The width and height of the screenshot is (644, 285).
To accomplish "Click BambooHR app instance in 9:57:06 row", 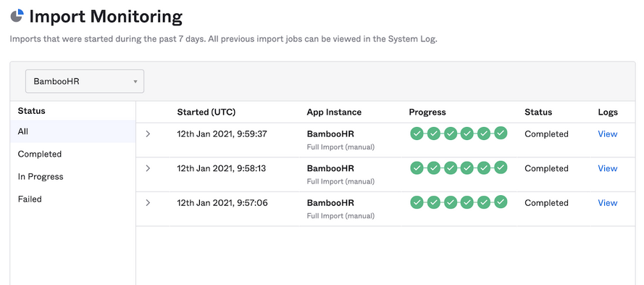I will (x=330, y=203).
